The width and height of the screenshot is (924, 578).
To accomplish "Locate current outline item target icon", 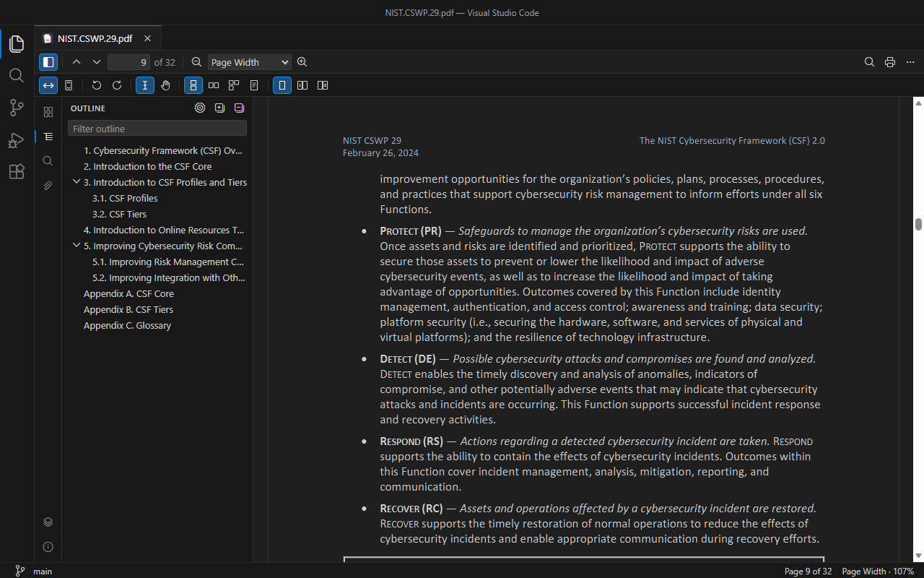I will coord(200,108).
